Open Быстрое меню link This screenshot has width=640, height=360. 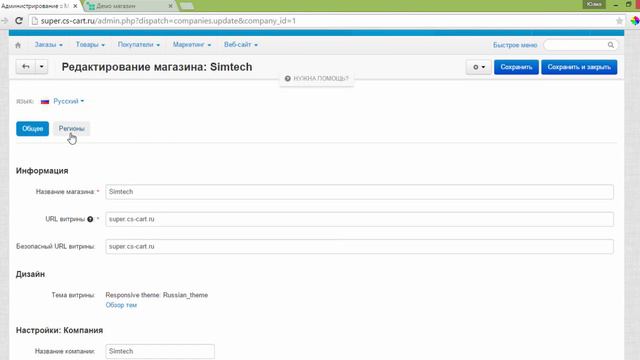click(x=515, y=45)
